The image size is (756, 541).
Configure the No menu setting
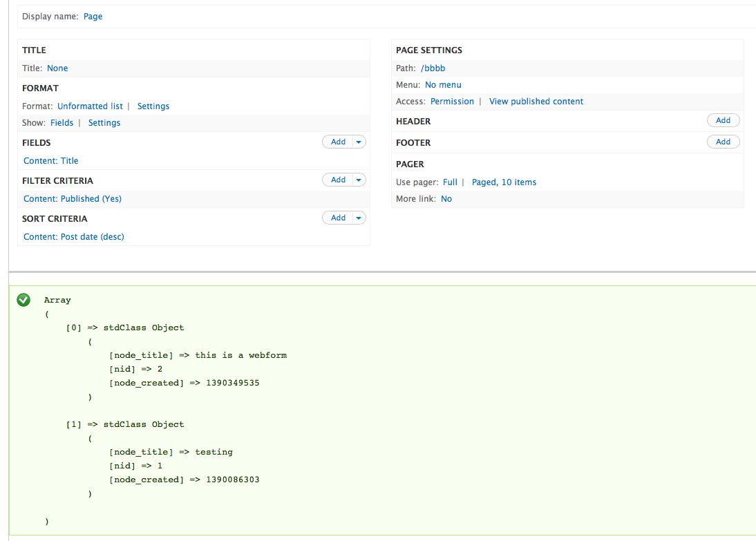coord(443,85)
